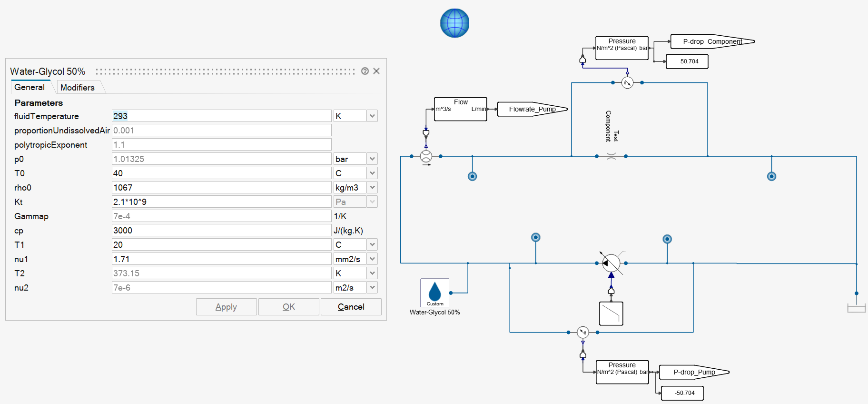
Task: Open T0 unit dropdown showing C
Action: tap(373, 173)
